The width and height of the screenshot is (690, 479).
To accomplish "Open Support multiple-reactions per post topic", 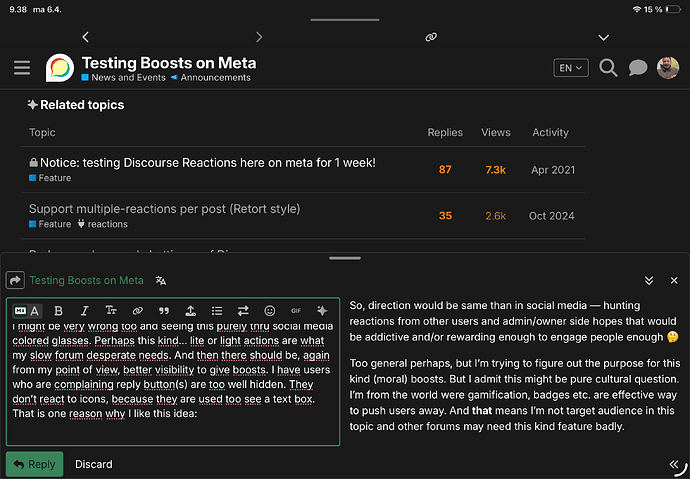I will coord(164,208).
